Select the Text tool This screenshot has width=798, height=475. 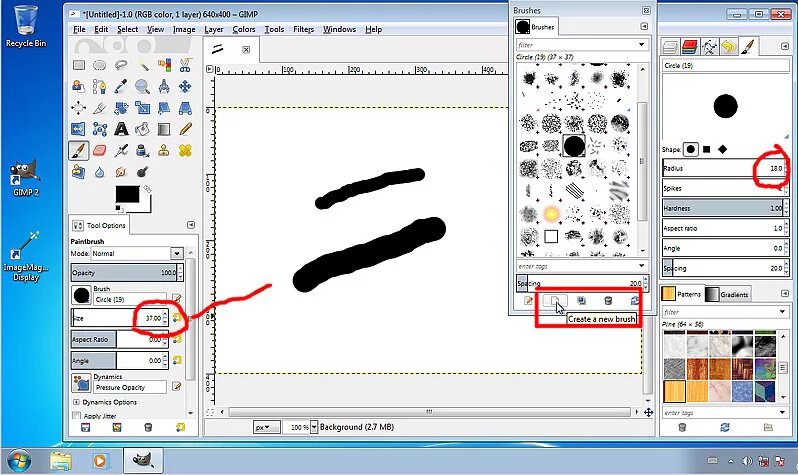pyautogui.click(x=121, y=129)
